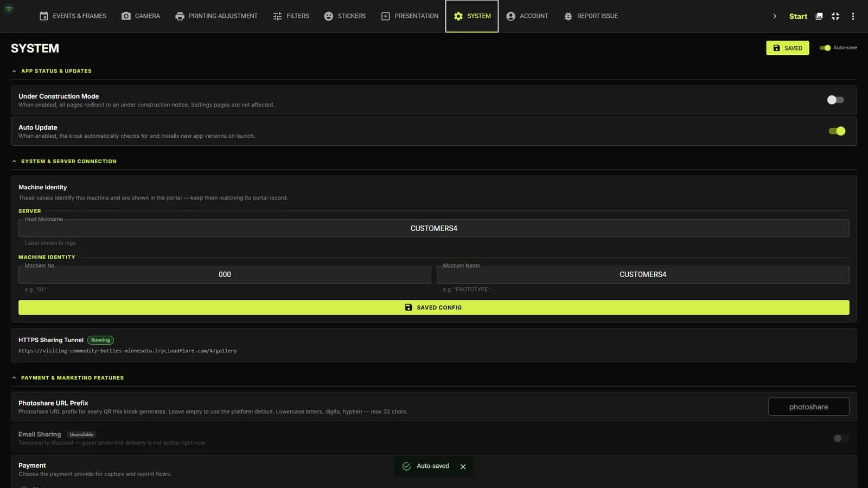Screen dimensions: 868x488
Task: Toggle Under Construction Mode switch
Action: [835, 100]
